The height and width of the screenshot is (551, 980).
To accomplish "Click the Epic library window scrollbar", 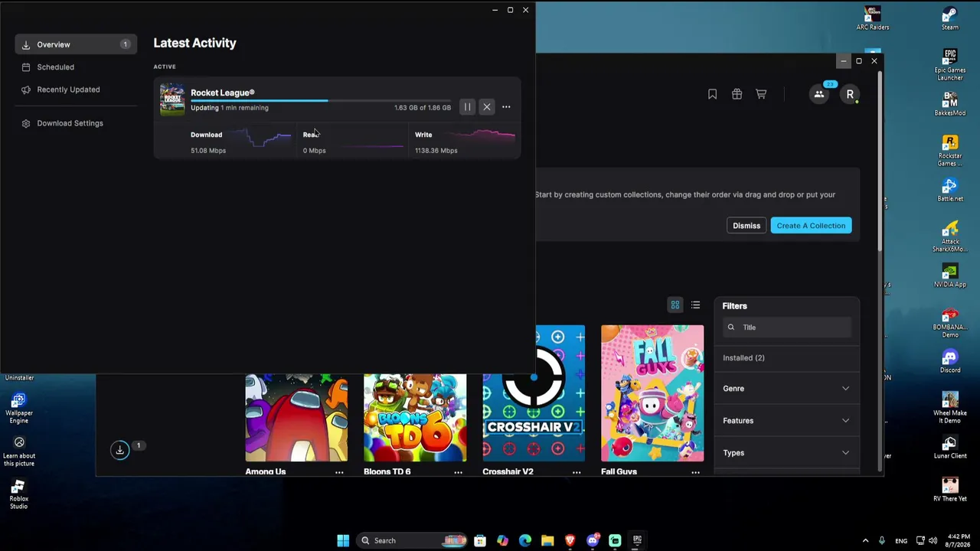I will 880,161.
